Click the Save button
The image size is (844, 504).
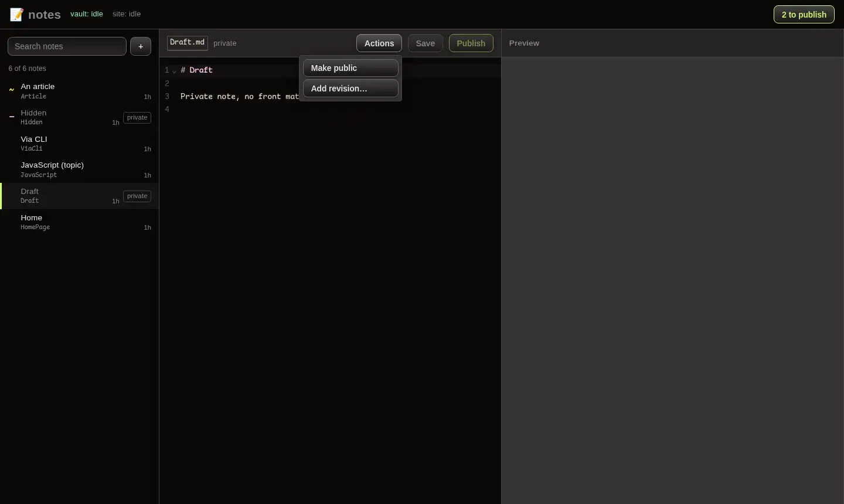[x=426, y=43]
